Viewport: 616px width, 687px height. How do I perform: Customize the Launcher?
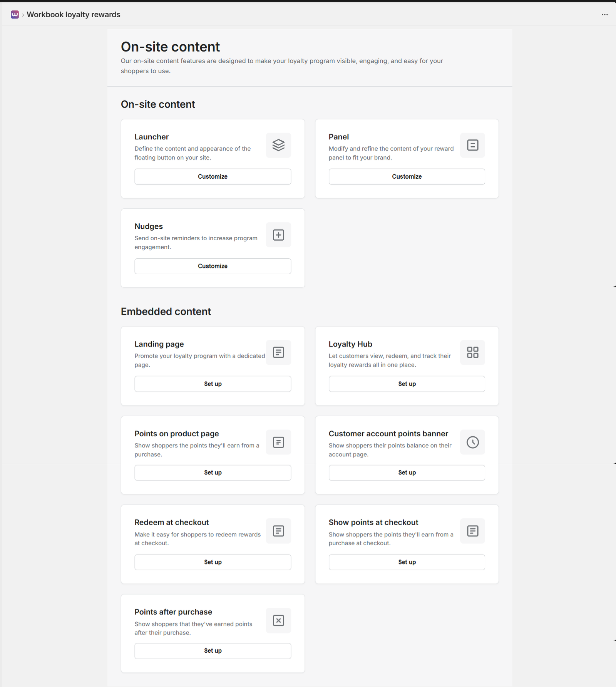pos(213,176)
